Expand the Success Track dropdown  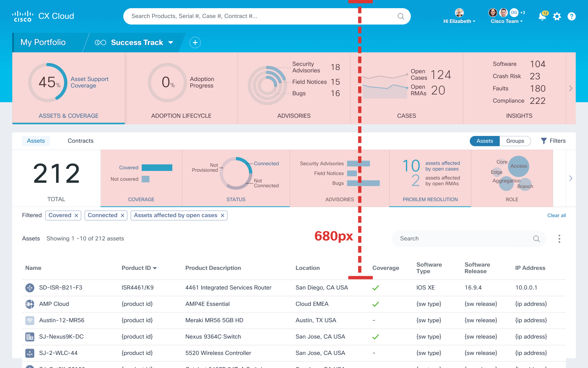tap(171, 43)
